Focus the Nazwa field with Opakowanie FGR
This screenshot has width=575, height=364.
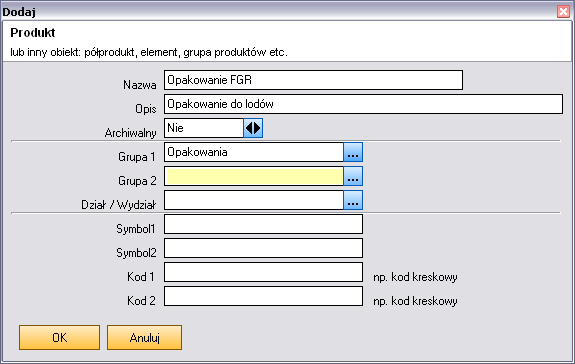[x=314, y=80]
